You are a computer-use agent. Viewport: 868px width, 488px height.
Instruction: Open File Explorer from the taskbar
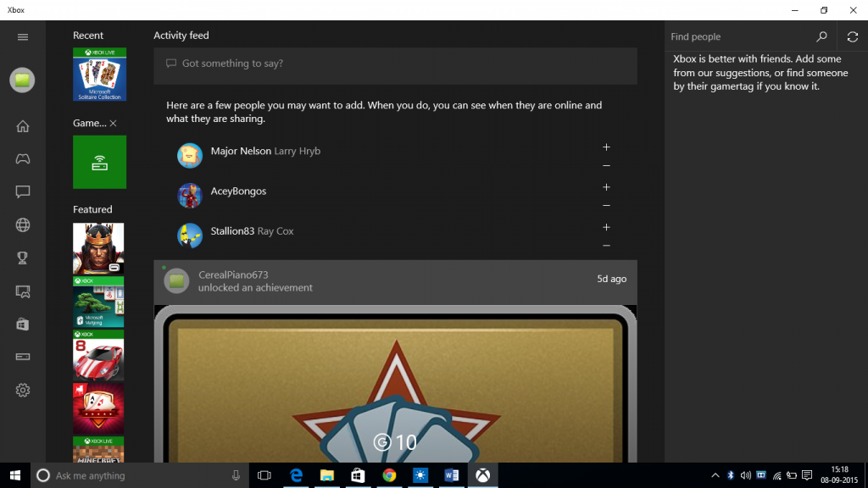(x=327, y=475)
